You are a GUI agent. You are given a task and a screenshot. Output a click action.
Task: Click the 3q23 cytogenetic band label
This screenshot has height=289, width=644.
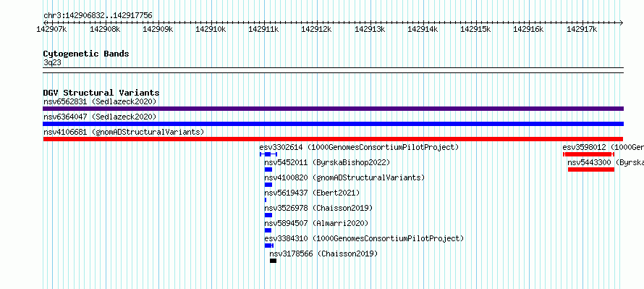[x=53, y=62]
